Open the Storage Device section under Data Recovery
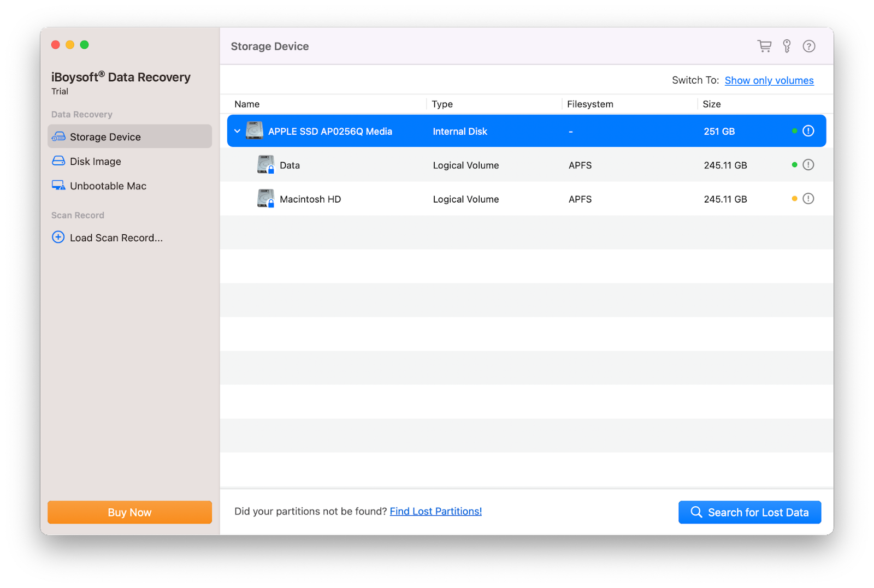Viewport: 874px width, 588px height. pos(105,136)
